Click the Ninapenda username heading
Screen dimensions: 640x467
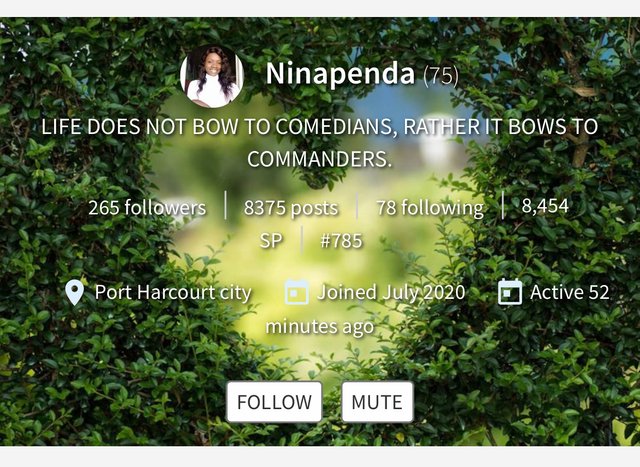(340, 73)
